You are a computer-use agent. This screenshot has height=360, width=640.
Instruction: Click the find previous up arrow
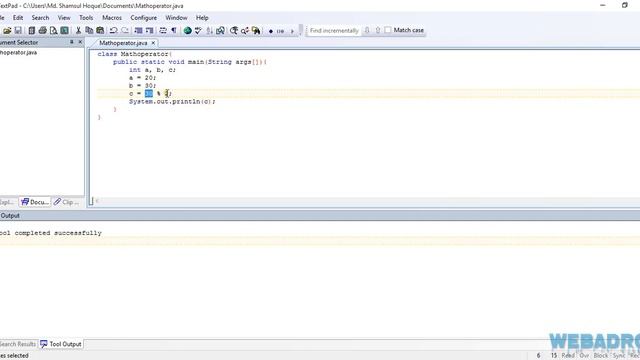click(x=378, y=30)
